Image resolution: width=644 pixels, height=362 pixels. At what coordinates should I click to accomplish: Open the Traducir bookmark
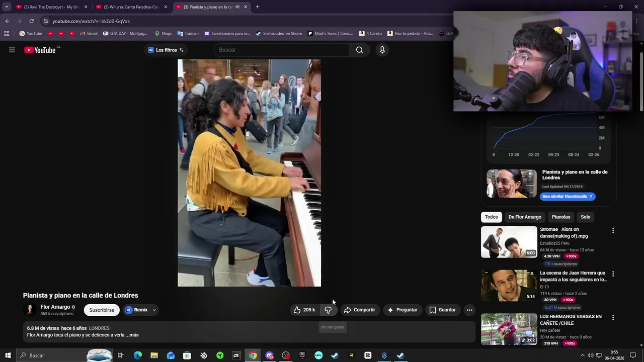pos(188,34)
